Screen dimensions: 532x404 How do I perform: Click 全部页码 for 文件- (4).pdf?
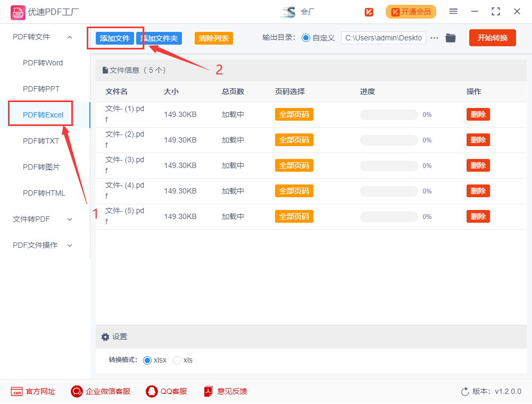(x=294, y=191)
